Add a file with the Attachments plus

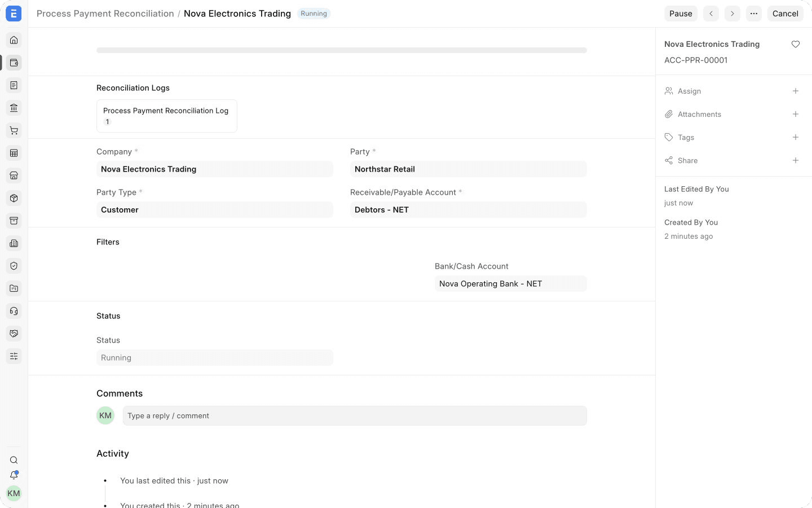coord(796,114)
